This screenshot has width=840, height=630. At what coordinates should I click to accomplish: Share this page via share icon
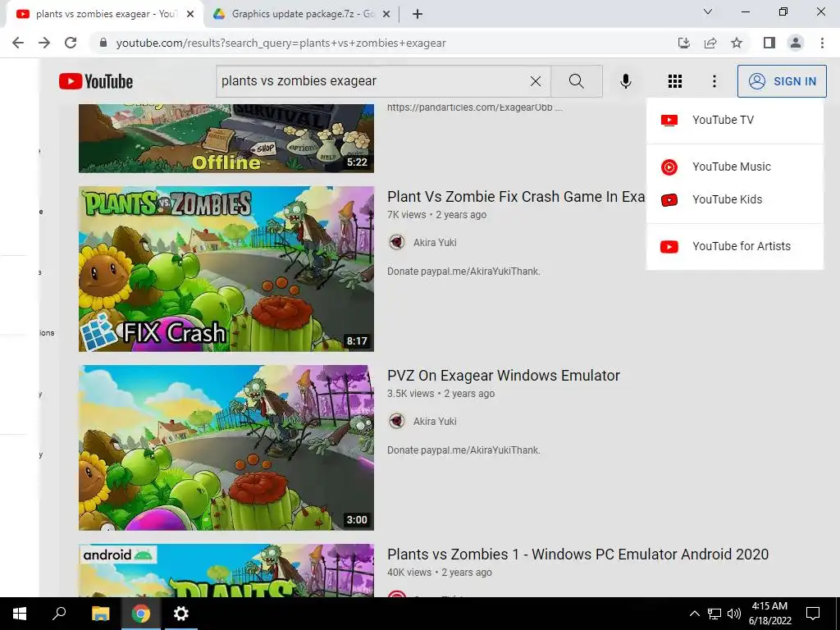click(x=710, y=43)
